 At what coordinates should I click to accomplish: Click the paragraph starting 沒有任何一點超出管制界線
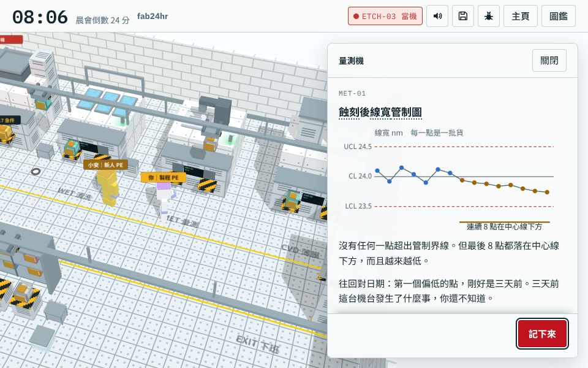click(449, 253)
